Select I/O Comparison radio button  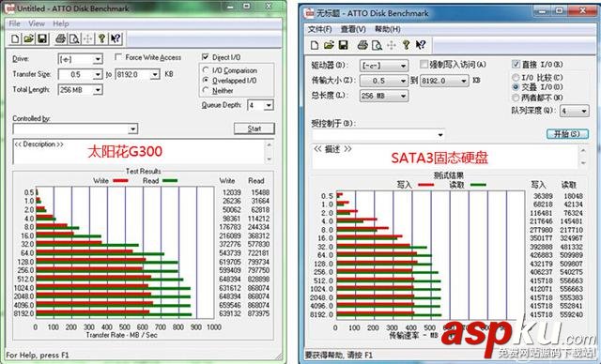coord(206,70)
